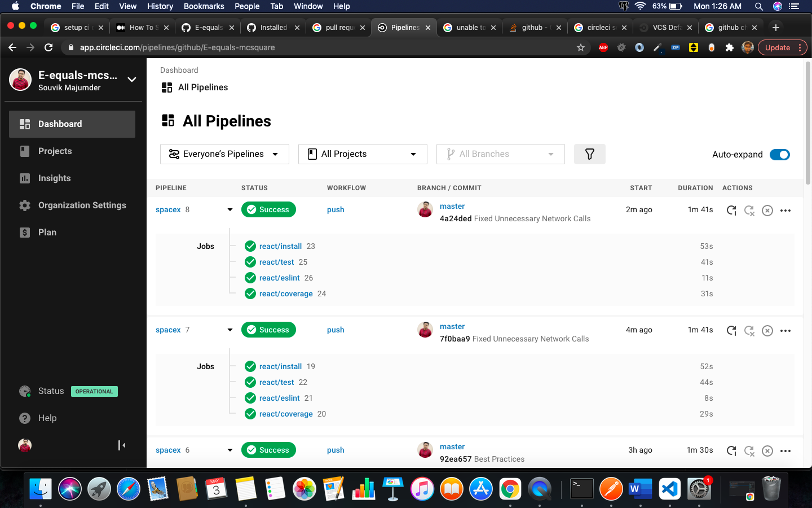Open react/eslint job 21

coord(280,398)
